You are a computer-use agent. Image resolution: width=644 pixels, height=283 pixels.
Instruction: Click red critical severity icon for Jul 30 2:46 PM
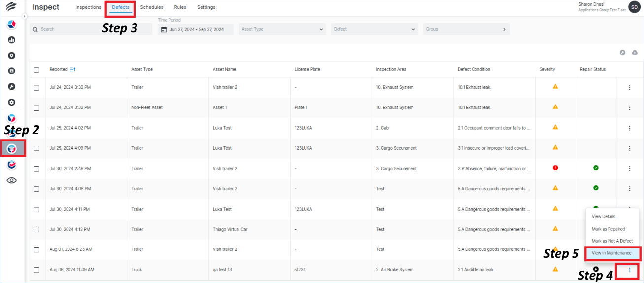(x=555, y=168)
